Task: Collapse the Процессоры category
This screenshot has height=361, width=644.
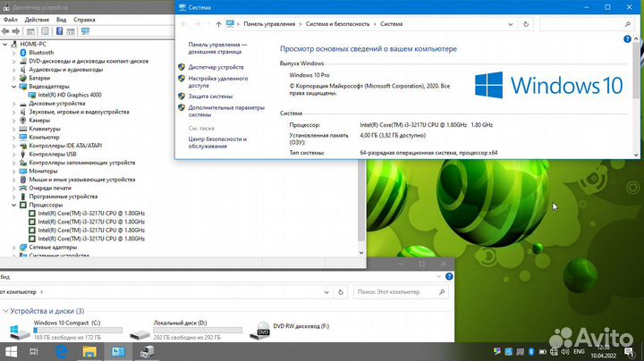Action: pyautogui.click(x=14, y=205)
